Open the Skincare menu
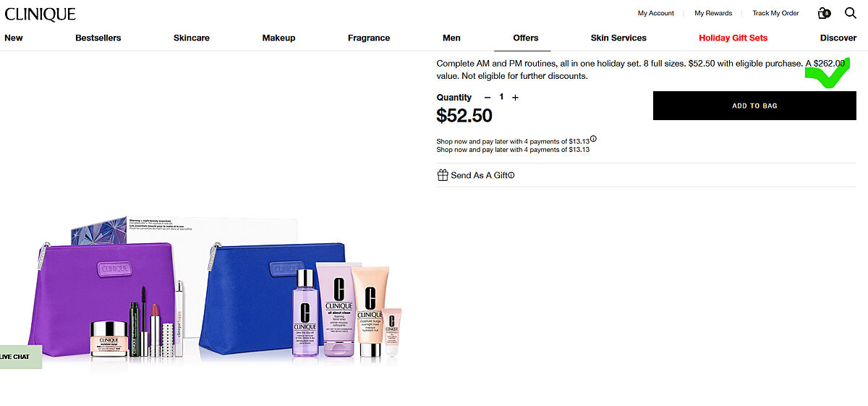The image size is (868, 406). (192, 38)
